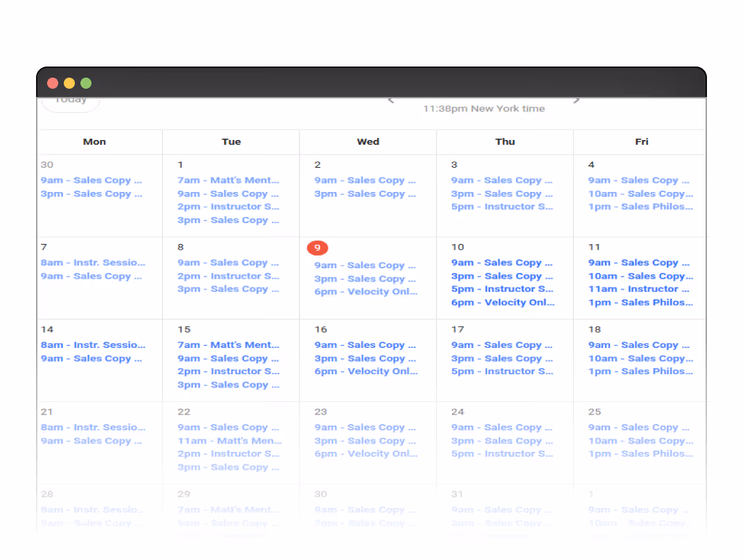
Task: Click the 11:38pm New York time label
Action: click(x=484, y=108)
